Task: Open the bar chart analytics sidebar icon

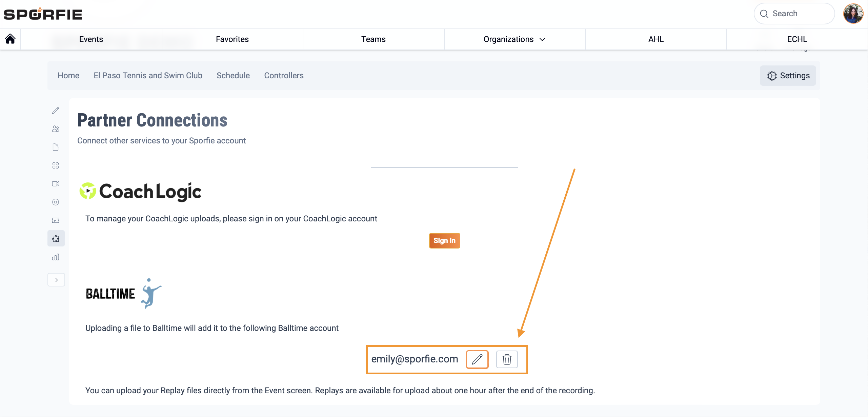Action: 56,257
